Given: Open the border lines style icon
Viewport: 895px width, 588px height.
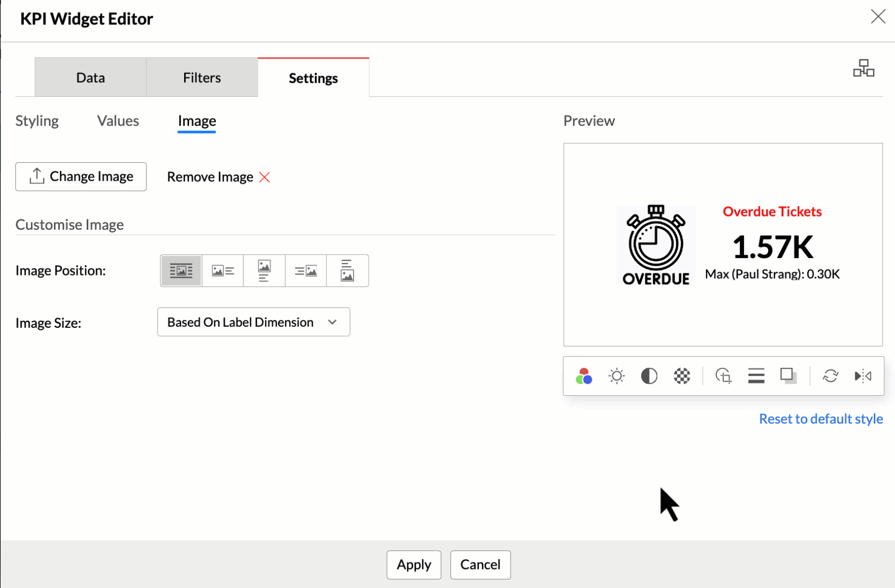Looking at the screenshot, I should tap(756, 376).
